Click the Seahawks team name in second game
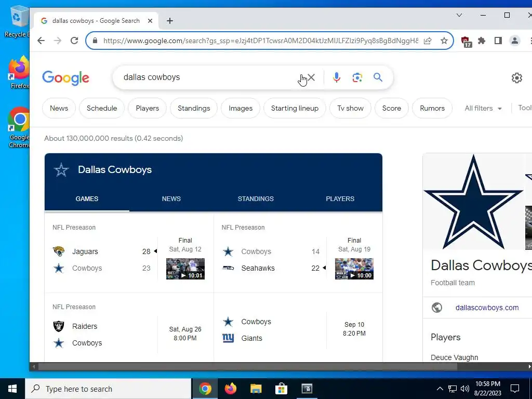This screenshot has width=532, height=399. click(258, 268)
